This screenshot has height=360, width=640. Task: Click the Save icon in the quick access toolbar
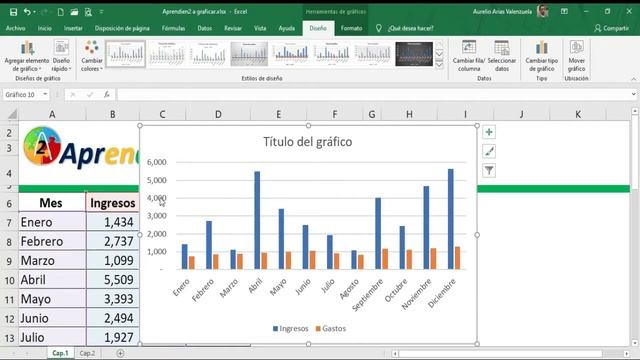[13, 12]
